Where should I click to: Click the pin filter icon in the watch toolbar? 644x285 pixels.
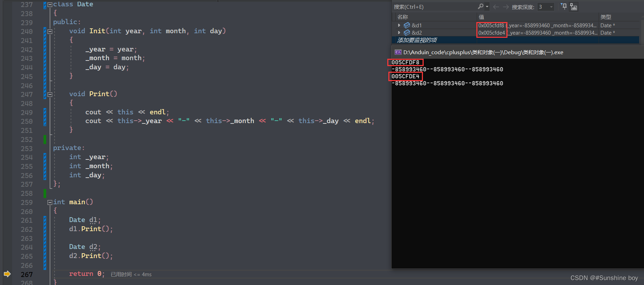click(x=564, y=6)
